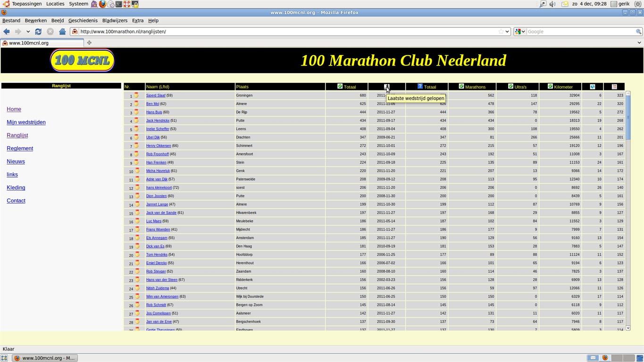Go to the browser home page
644x362 pixels.
pyautogui.click(x=62, y=32)
